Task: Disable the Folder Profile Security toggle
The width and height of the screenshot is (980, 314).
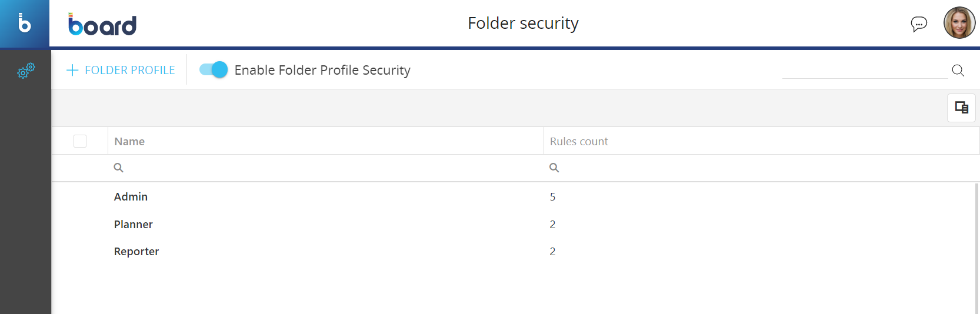Action: pos(214,69)
